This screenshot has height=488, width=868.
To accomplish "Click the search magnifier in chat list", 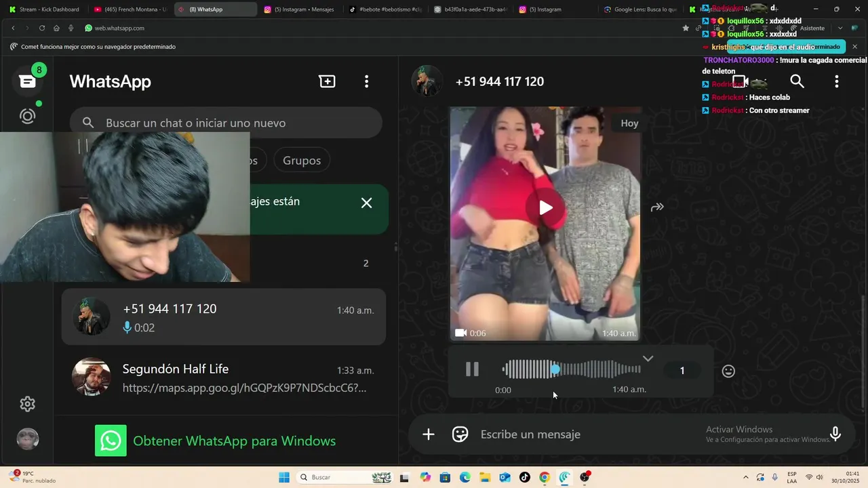I will [x=88, y=123].
